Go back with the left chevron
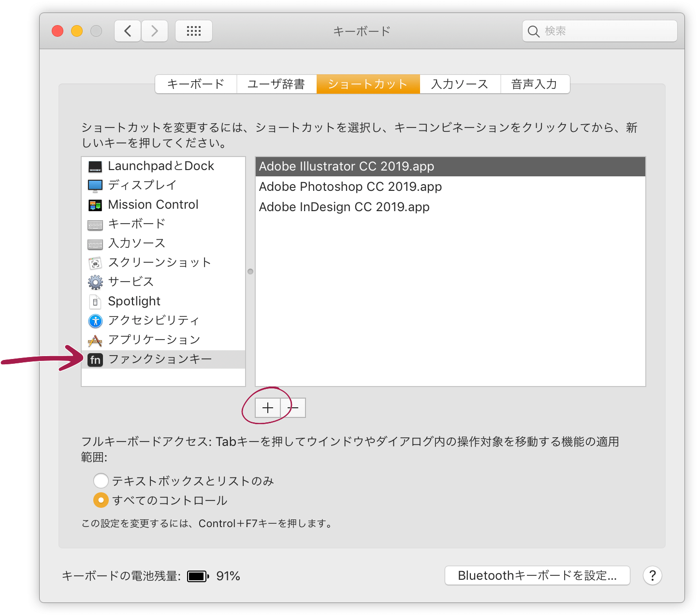Screen dimensions: 698x616 point(128,31)
